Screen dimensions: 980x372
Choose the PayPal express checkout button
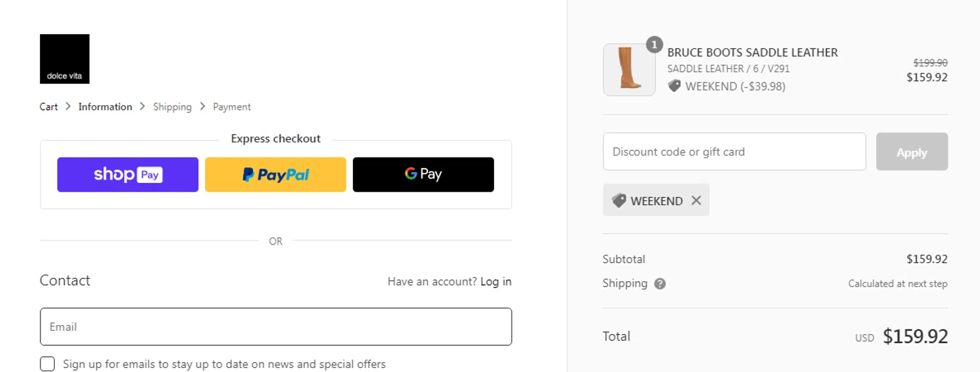275,175
